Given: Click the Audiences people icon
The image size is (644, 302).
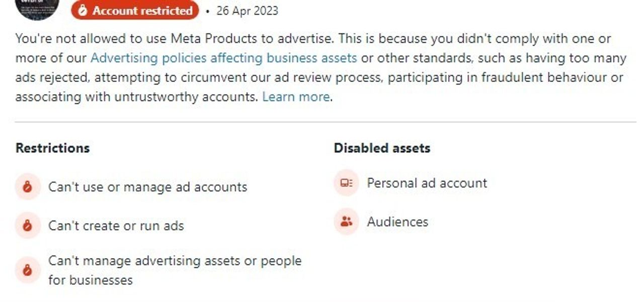Looking at the screenshot, I should 346,221.
